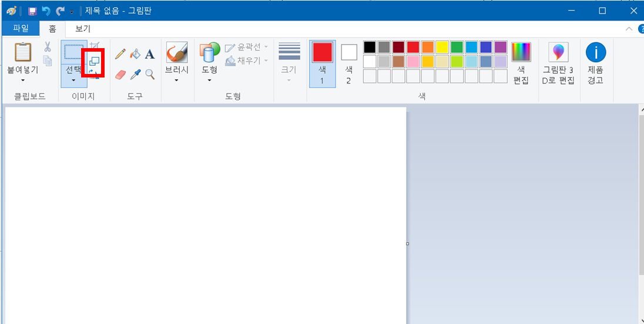The height and width of the screenshot is (324, 644).
Task: Pick the gold palette swatch
Action: point(428,62)
